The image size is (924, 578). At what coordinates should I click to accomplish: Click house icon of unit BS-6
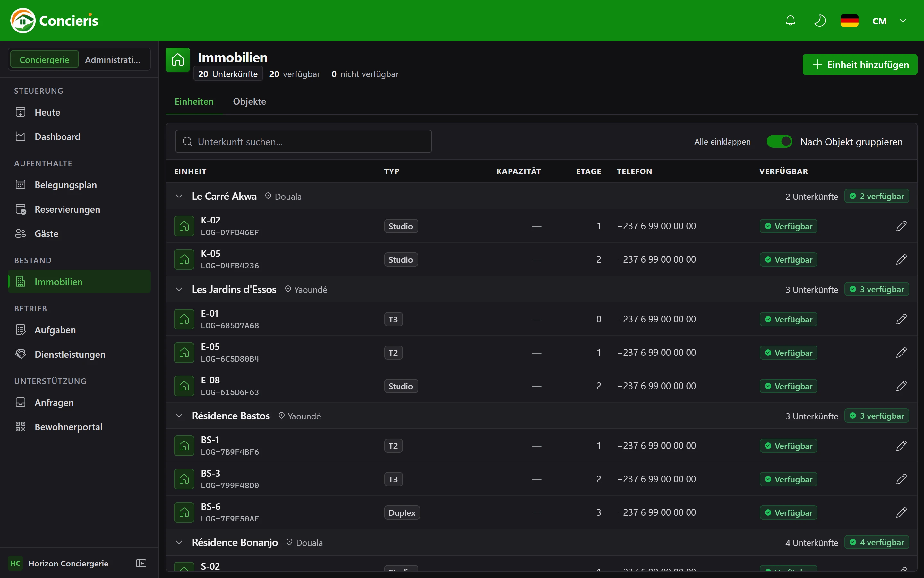[x=184, y=512]
